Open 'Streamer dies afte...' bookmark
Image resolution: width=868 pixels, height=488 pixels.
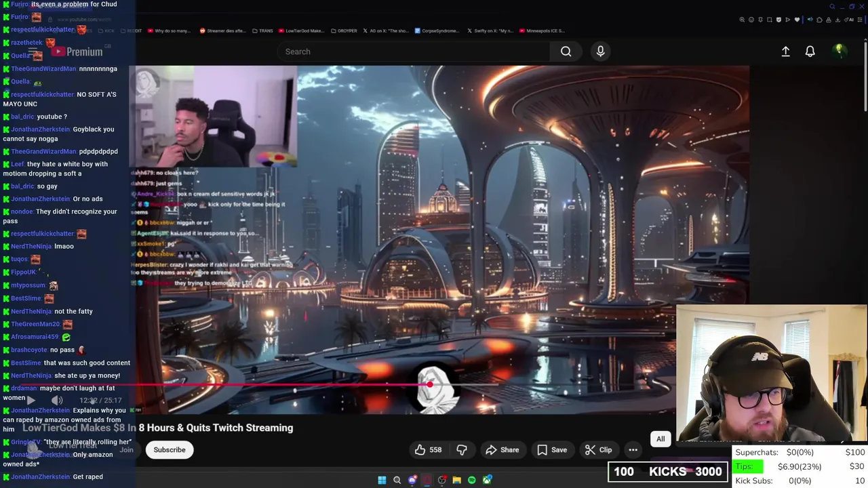tap(222, 30)
